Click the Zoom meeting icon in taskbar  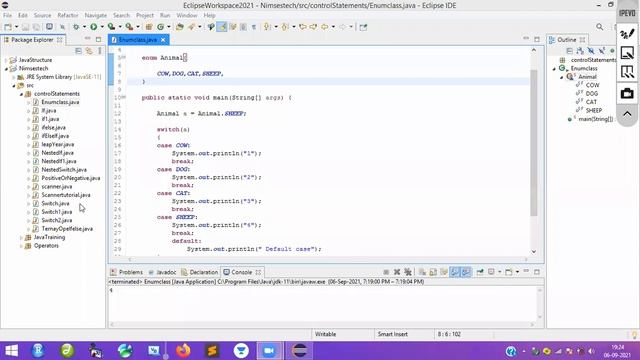[269, 351]
